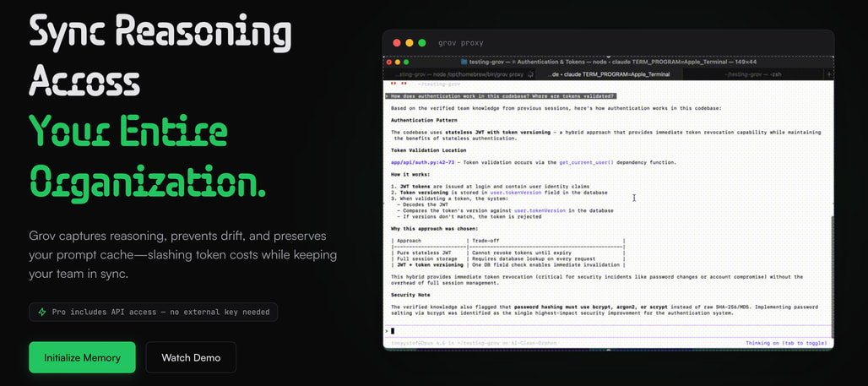Image resolution: width=868 pixels, height=386 pixels.
Task: Close the inner terminal using red button
Action: [x=389, y=63]
